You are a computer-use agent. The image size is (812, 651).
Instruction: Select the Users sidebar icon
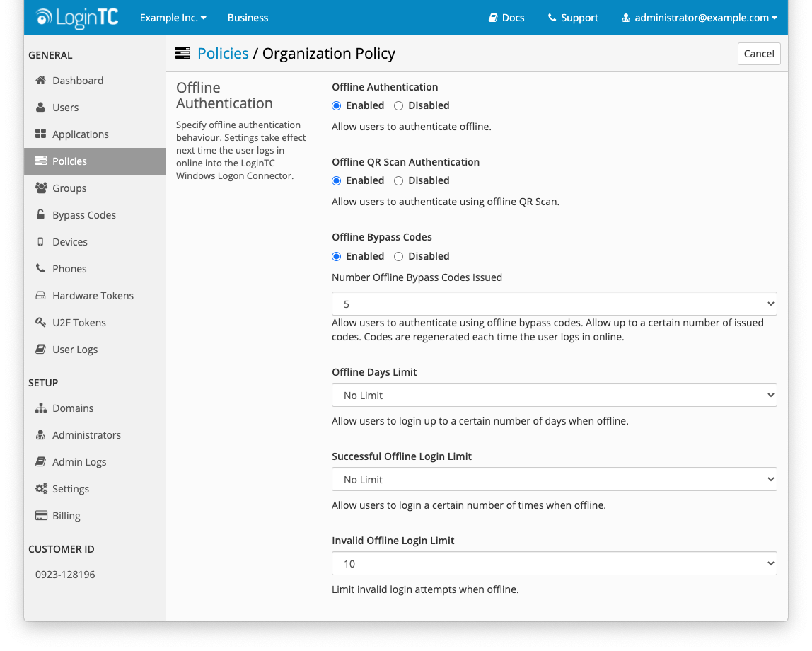pos(40,107)
